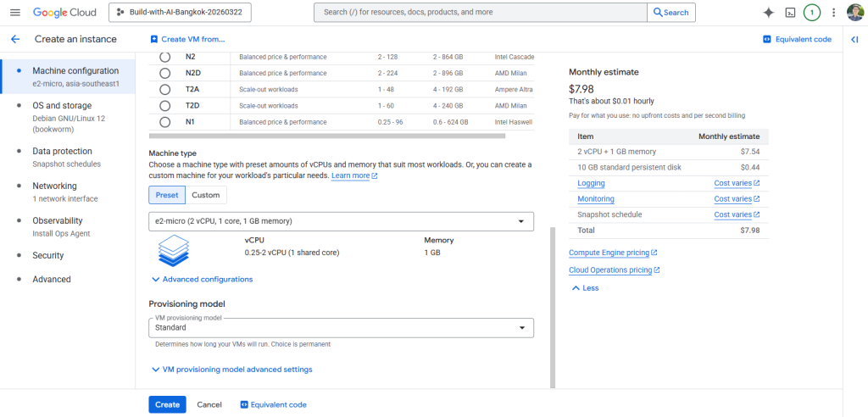Click the resource search input field
The width and height of the screenshot is (868, 417).
pyautogui.click(x=480, y=13)
